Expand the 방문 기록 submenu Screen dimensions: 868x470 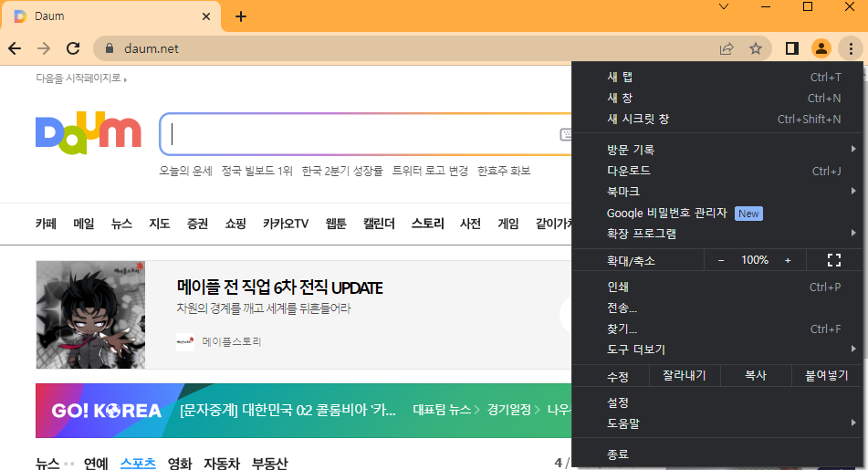tap(717, 150)
